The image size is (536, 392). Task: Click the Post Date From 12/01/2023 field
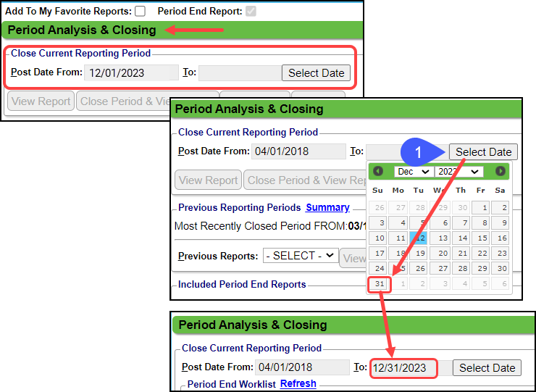pyautogui.click(x=131, y=72)
